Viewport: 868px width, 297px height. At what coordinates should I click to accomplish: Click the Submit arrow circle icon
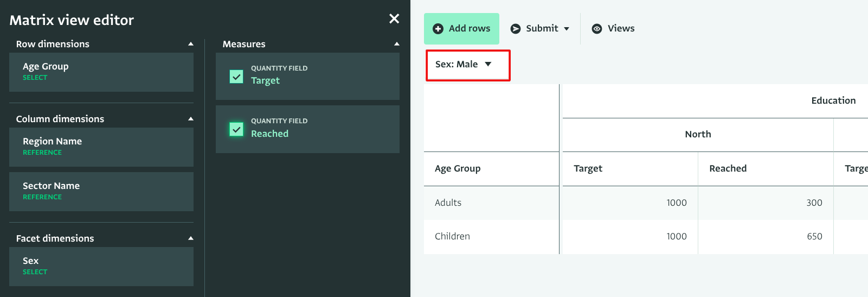pyautogui.click(x=516, y=29)
